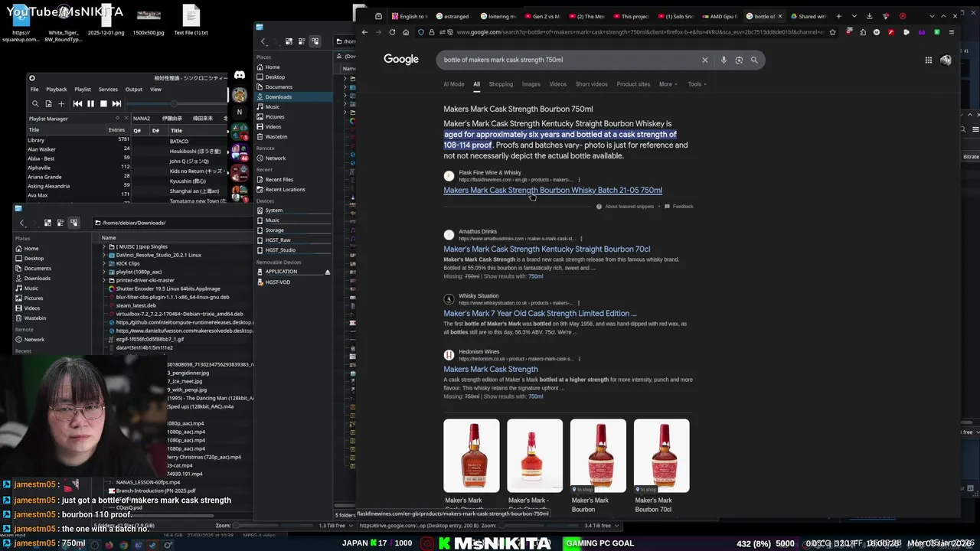Open a new Firefox tab
Viewport: 980px width, 551px height.
(x=838, y=16)
